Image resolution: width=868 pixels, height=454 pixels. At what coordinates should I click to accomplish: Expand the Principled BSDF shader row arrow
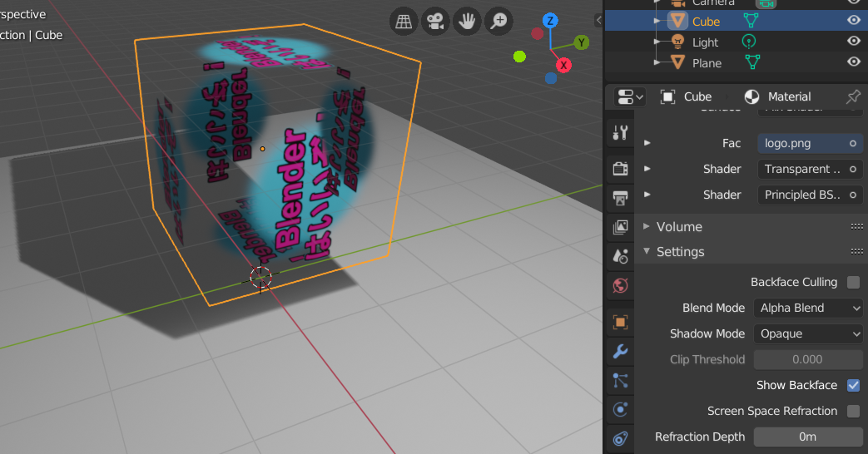point(647,195)
